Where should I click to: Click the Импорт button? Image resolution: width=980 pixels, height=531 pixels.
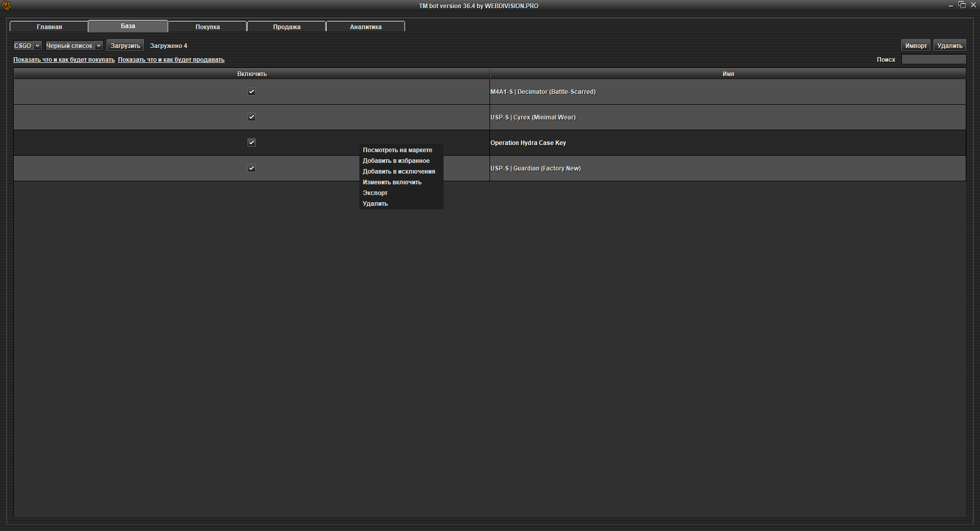click(x=916, y=46)
